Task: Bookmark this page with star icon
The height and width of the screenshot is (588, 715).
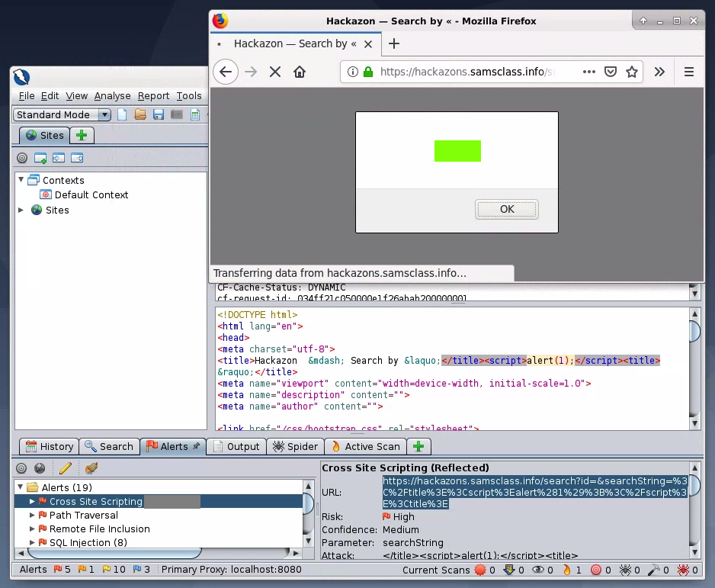Action: [632, 72]
